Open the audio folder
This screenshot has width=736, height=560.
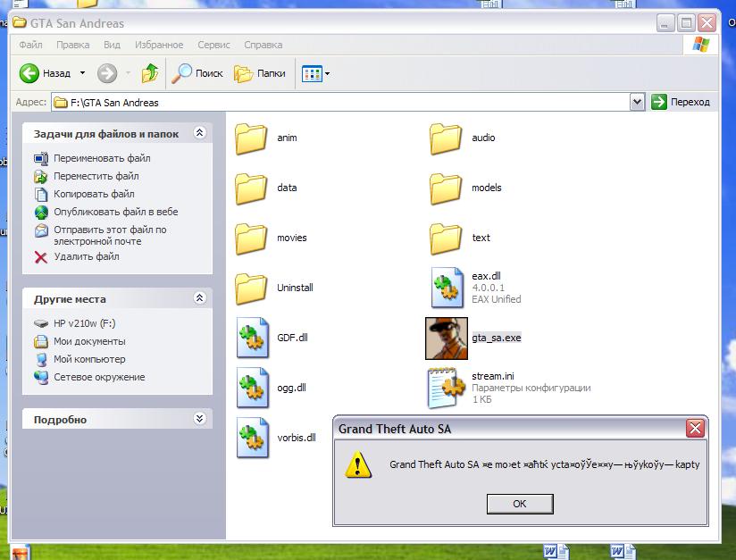click(x=447, y=138)
